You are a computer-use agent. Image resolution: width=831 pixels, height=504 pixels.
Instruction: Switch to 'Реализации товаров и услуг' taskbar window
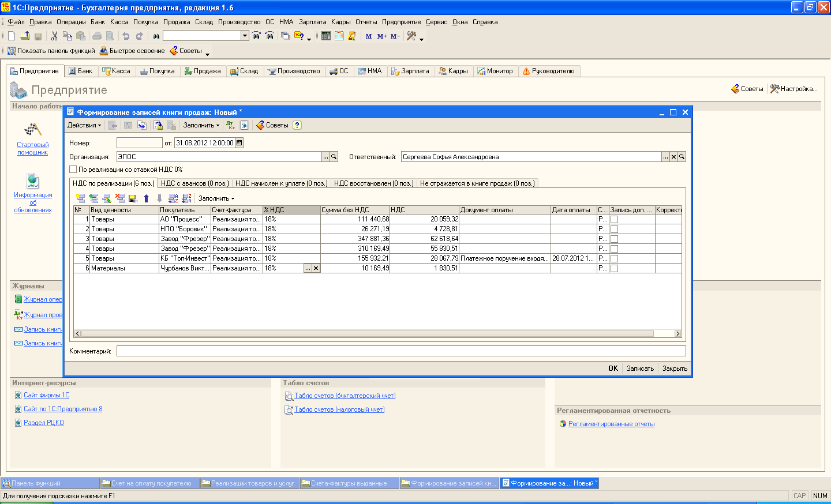coord(249,483)
